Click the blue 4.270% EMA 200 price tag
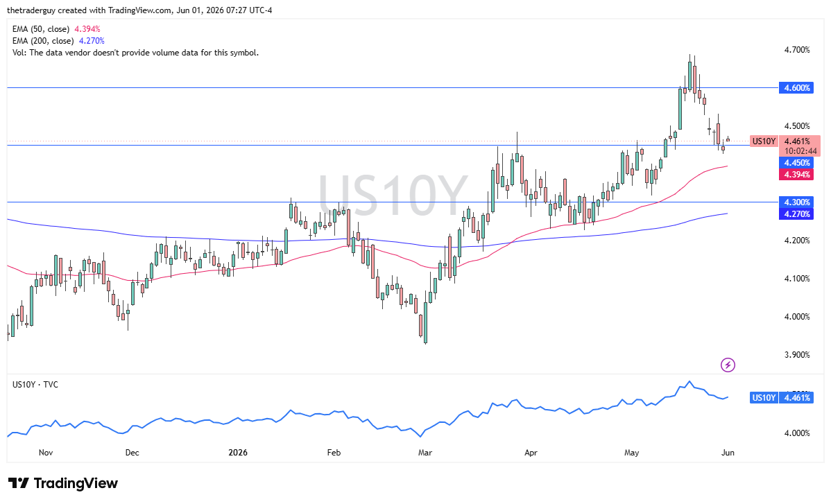 click(x=796, y=214)
